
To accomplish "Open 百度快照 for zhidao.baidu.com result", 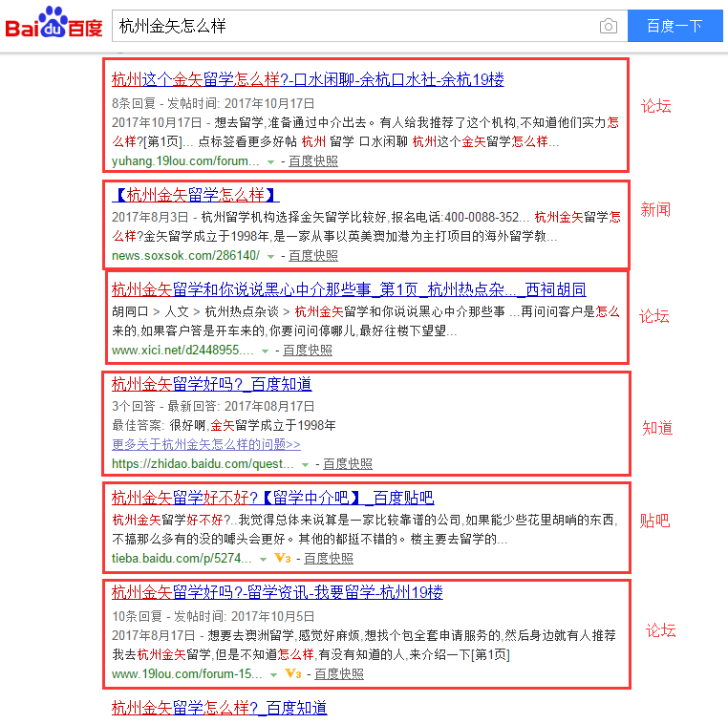I will 348,463.
